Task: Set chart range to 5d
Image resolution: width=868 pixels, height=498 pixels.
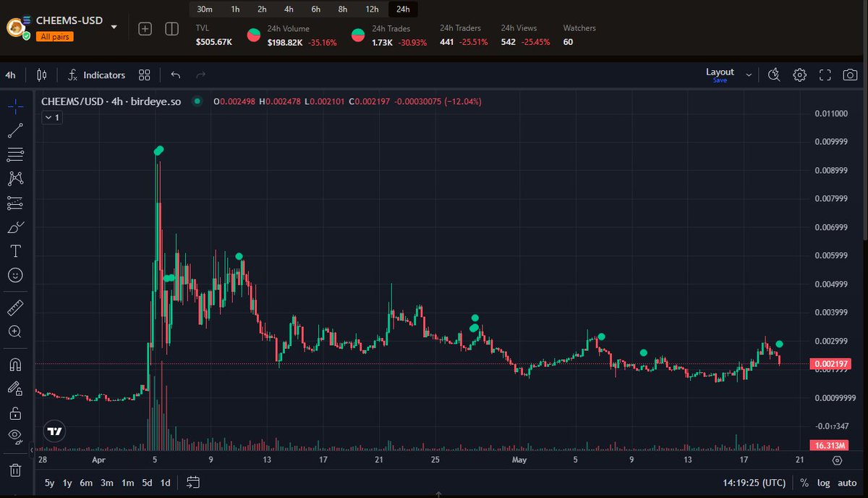Action: tap(147, 483)
